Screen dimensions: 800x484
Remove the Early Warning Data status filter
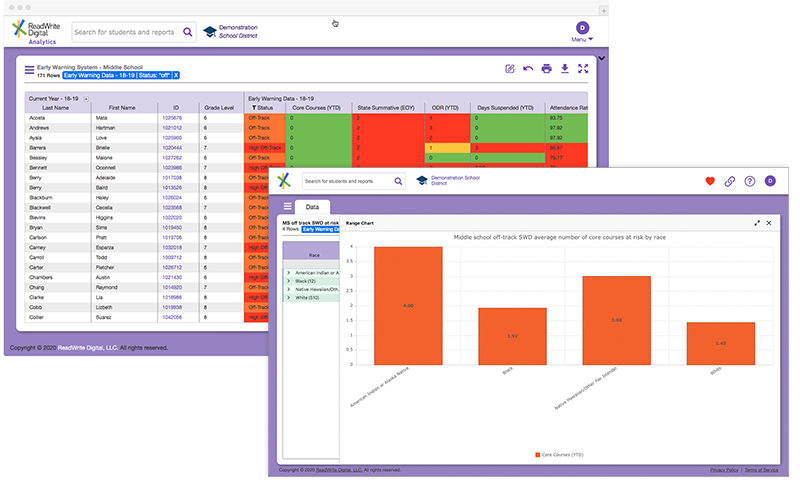point(176,75)
